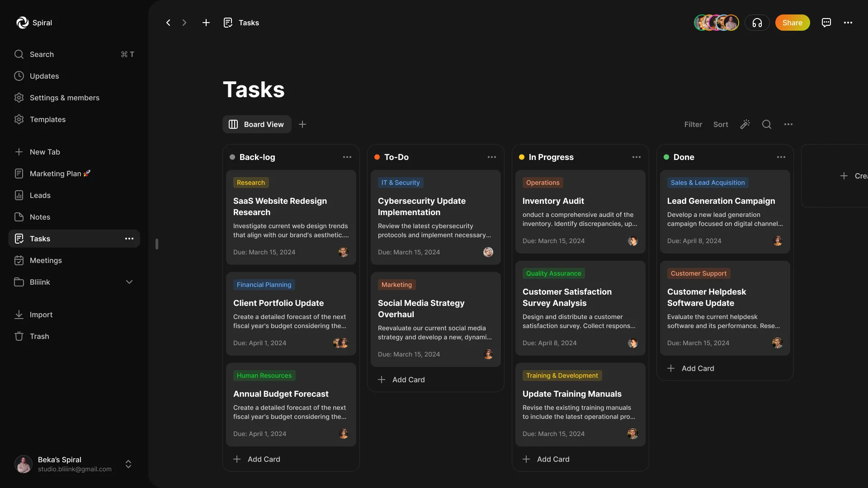This screenshot has height=488, width=868.
Task: Open the three-dot menu in top right
Action: click(849, 23)
